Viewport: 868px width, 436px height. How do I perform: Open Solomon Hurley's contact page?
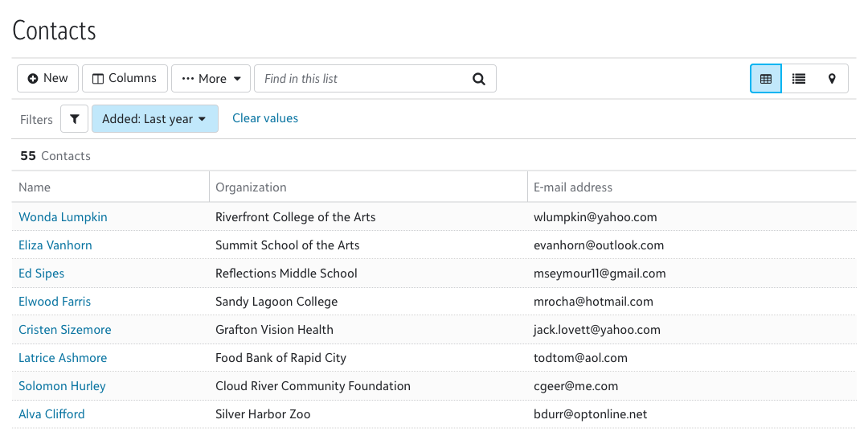click(x=62, y=386)
